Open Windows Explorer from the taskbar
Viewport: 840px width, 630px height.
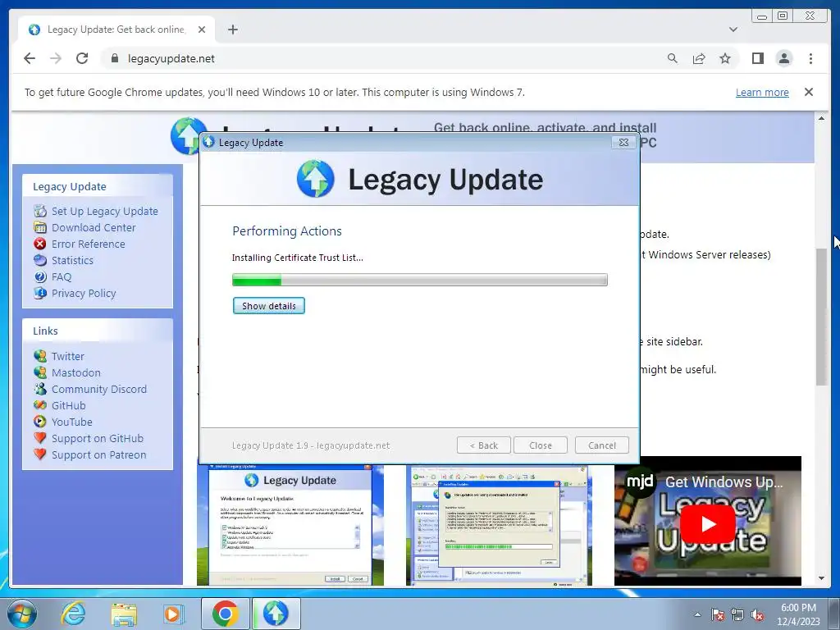point(124,614)
